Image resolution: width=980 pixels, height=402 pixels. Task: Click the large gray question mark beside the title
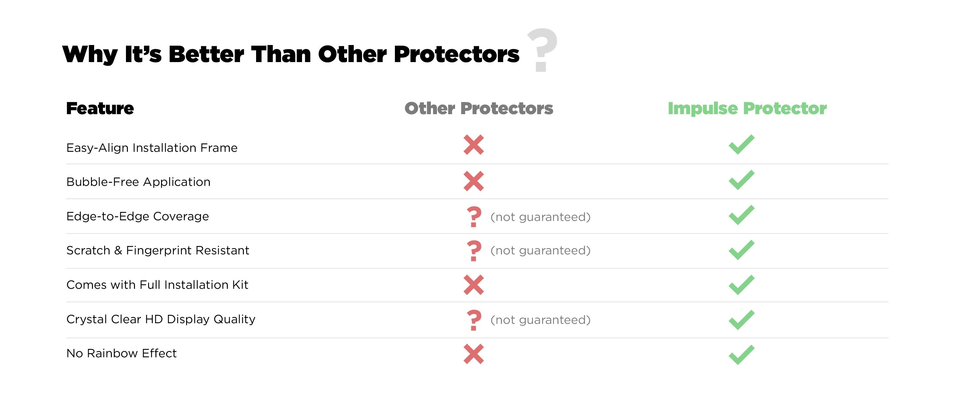coord(542,50)
